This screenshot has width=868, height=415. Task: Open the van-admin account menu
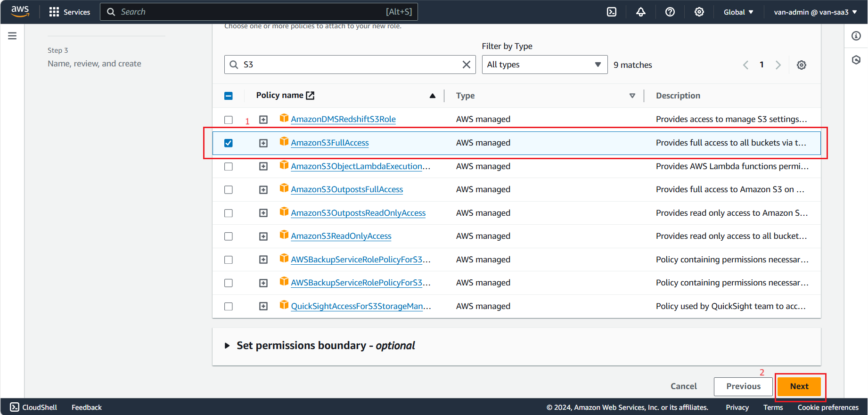pyautogui.click(x=815, y=12)
